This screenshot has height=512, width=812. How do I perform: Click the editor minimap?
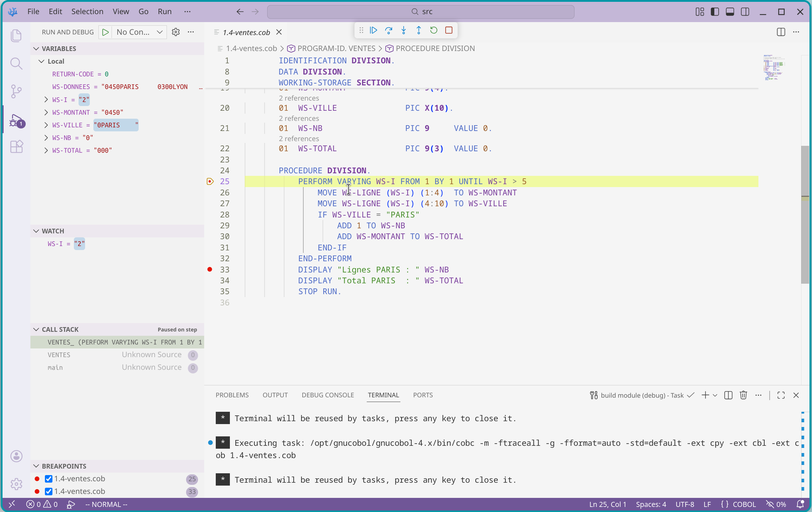[x=774, y=67]
